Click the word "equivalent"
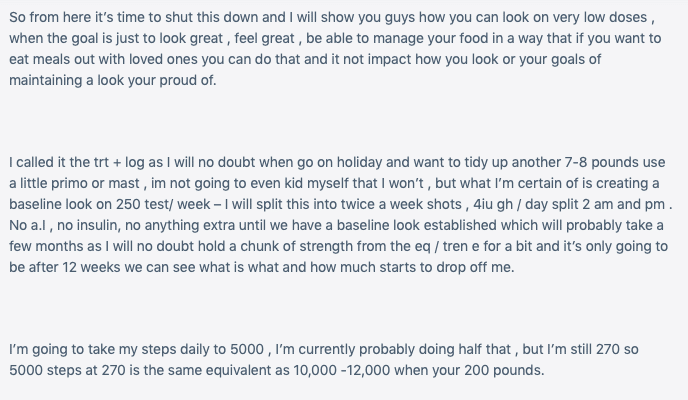The image size is (688, 400). click(258, 371)
